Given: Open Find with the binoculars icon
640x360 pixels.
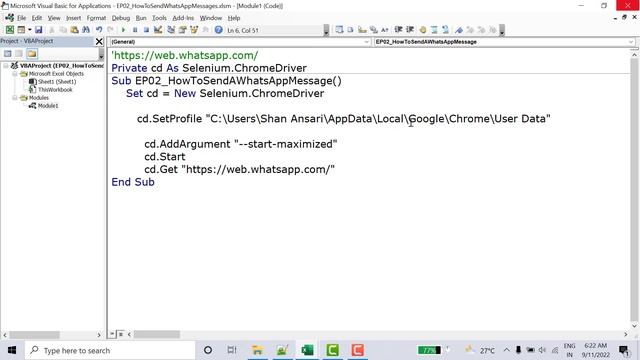Looking at the screenshot, I should pos(86,30).
